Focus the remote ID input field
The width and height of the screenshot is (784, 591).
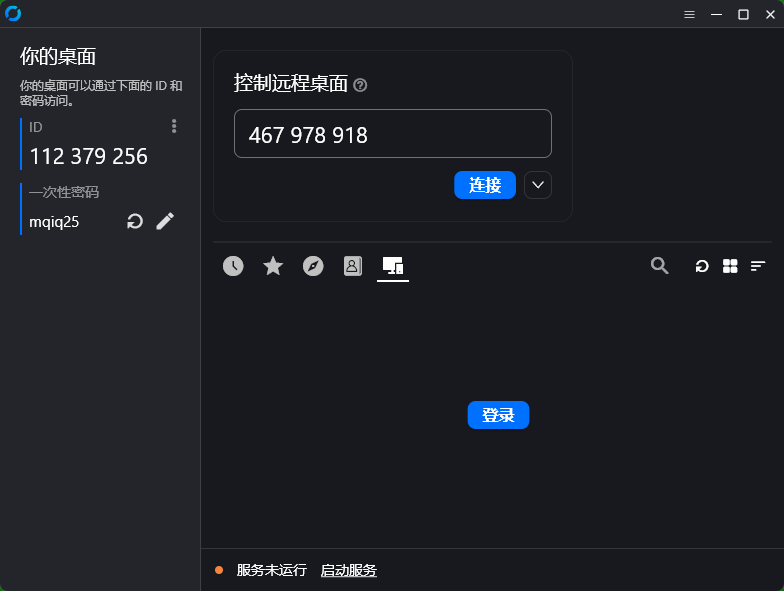392,134
